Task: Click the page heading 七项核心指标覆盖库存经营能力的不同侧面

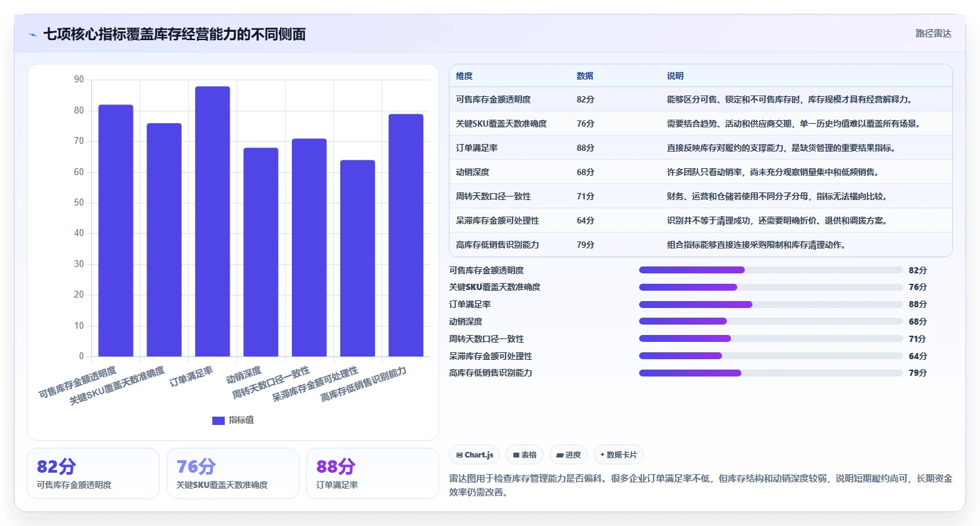Action: (x=174, y=35)
